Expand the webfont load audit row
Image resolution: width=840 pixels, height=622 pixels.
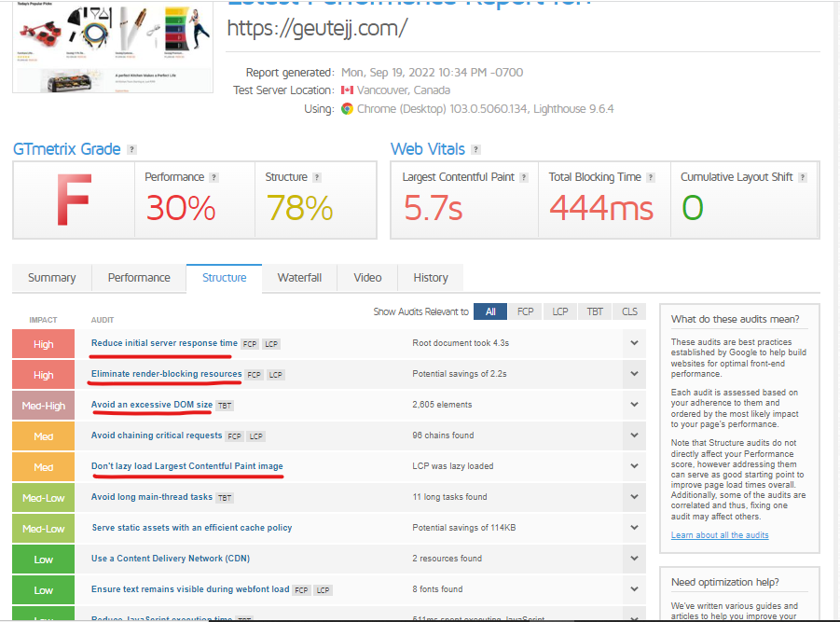(634, 588)
